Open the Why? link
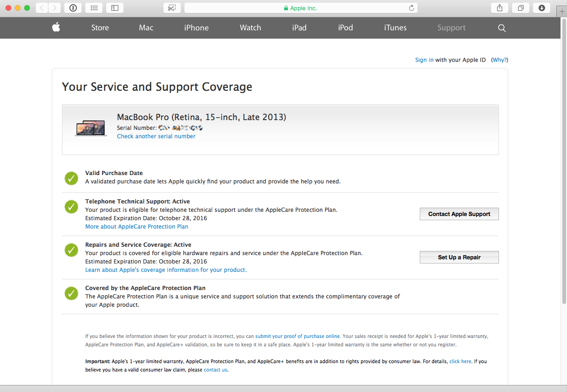The width and height of the screenshot is (567, 392). [500, 60]
